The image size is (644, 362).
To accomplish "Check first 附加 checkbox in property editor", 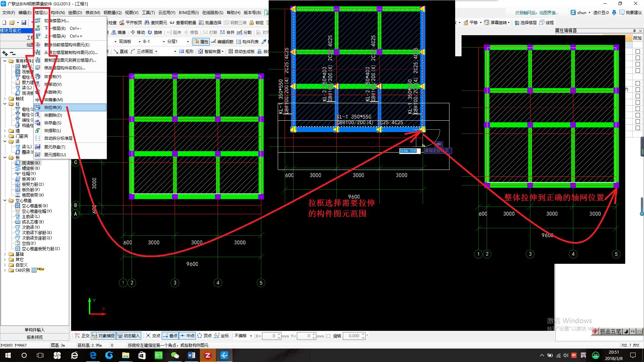I will pyautogui.click(x=638, y=51).
